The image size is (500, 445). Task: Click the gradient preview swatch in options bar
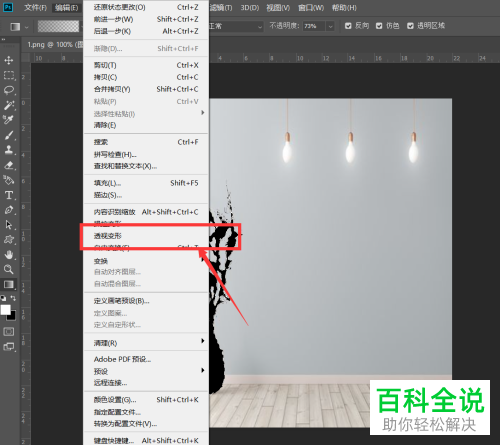point(58,26)
